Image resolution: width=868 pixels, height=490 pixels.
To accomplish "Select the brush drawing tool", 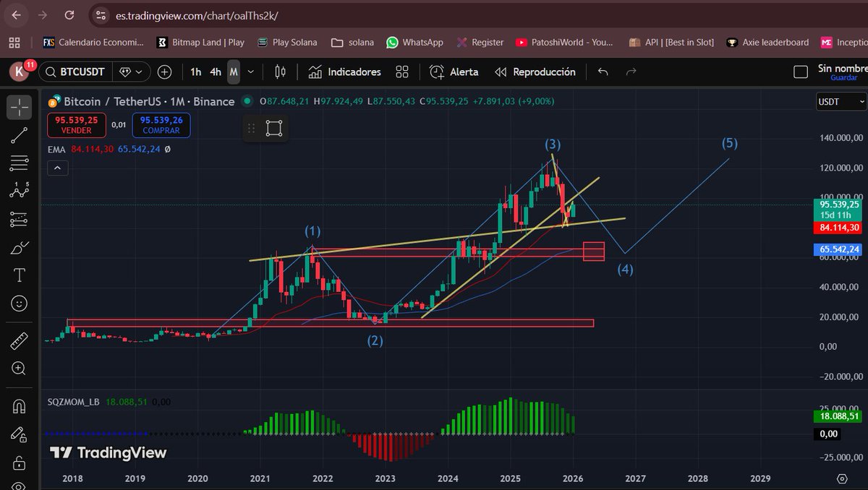I will [20, 247].
